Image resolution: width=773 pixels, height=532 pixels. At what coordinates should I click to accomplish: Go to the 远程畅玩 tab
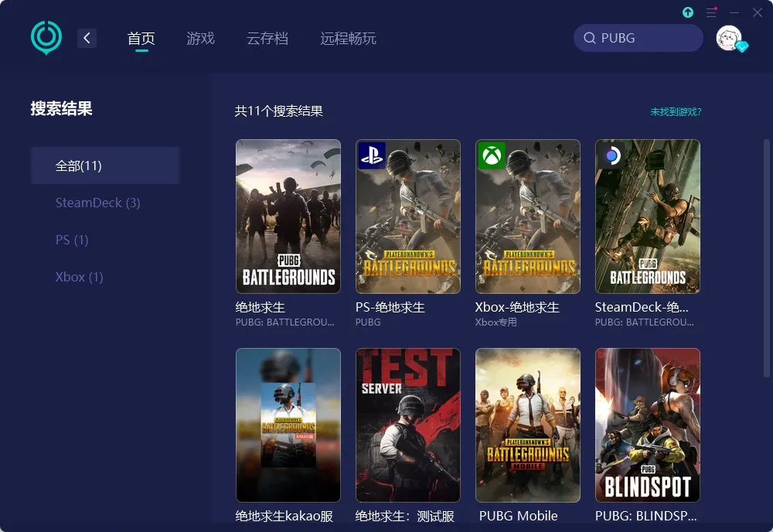pos(348,38)
